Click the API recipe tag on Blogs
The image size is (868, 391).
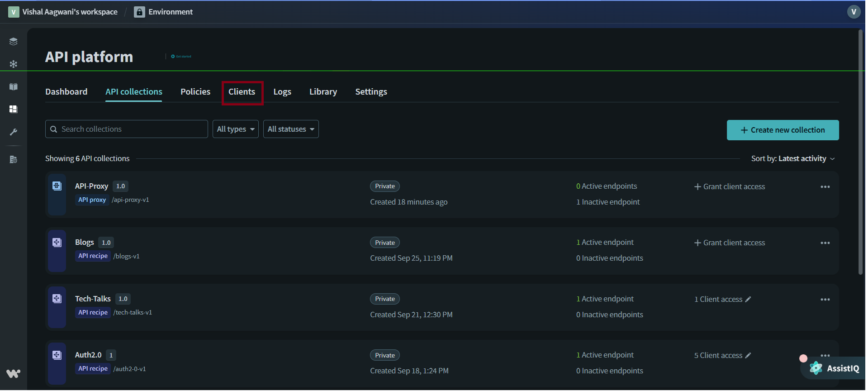pos(93,256)
